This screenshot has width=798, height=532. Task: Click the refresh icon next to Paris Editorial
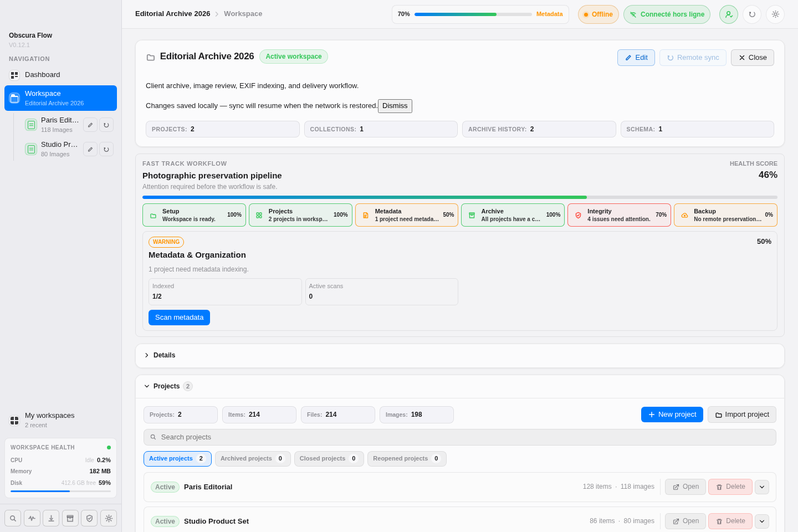pos(106,125)
